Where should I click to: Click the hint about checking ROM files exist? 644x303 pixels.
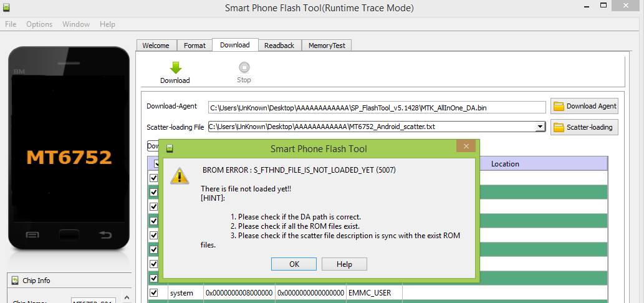pos(295,226)
